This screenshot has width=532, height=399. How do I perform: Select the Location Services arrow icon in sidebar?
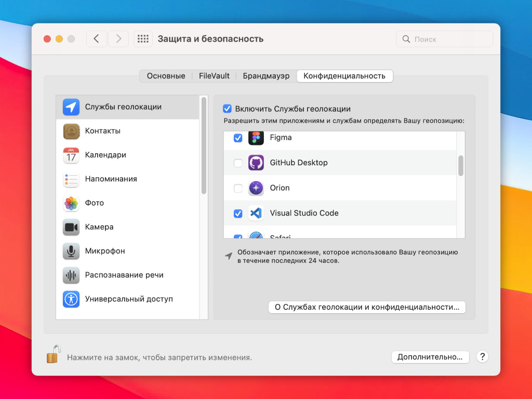(71, 107)
